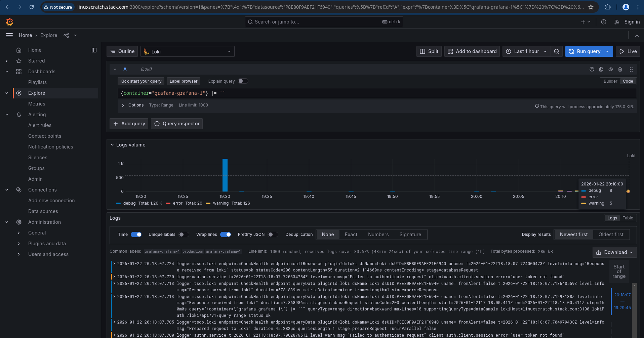Enable the Prettify JSON toggle
The image size is (644, 338).
click(273, 234)
